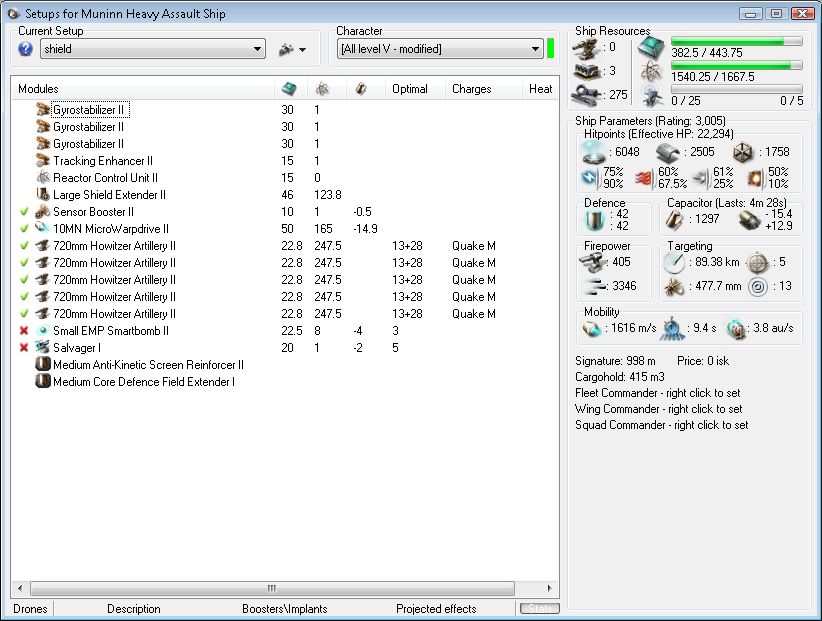Open the Character selection dropdown

440,49
